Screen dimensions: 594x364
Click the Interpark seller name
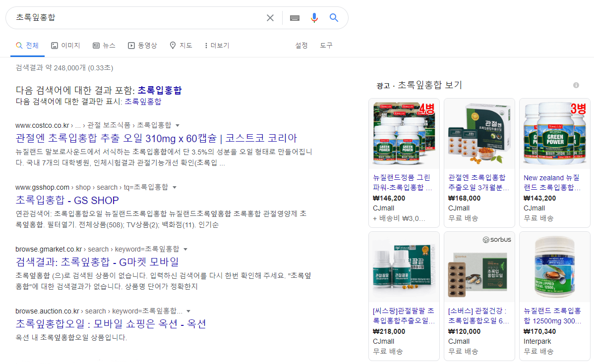click(x=537, y=342)
